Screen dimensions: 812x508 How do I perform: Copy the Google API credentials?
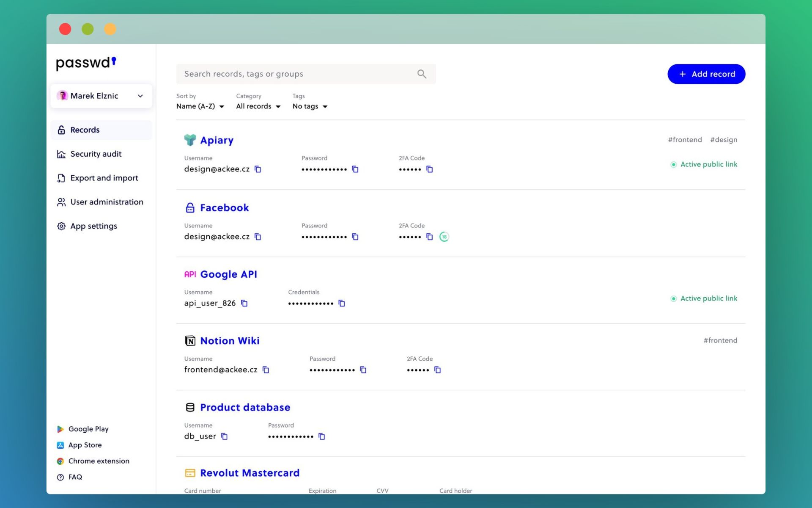pyautogui.click(x=342, y=304)
